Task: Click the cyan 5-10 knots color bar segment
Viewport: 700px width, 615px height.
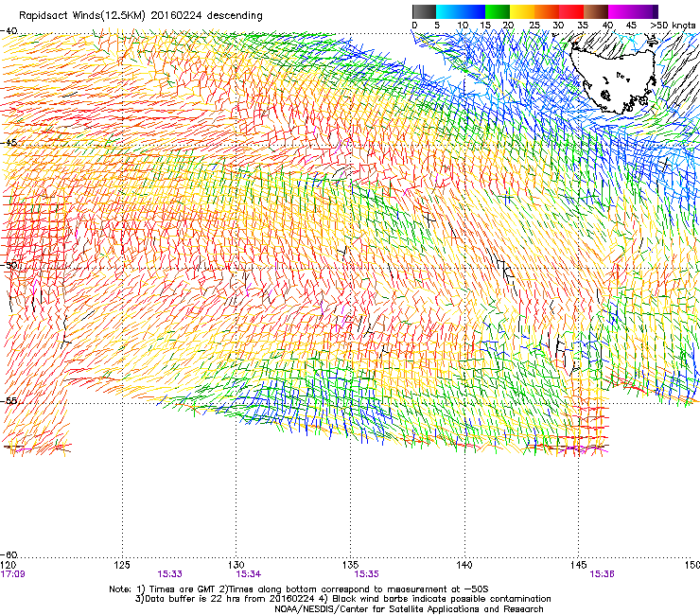Action: pos(448,11)
